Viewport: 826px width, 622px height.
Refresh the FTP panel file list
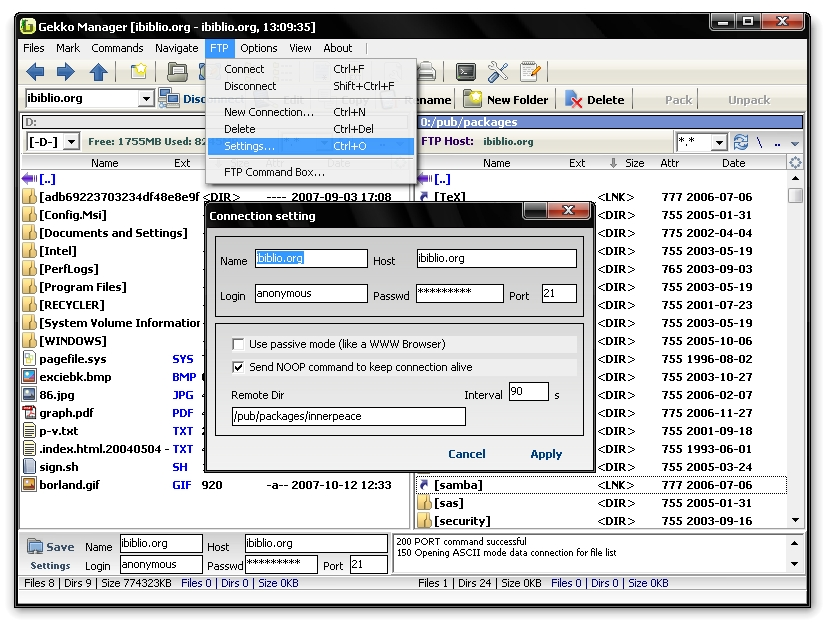(741, 142)
